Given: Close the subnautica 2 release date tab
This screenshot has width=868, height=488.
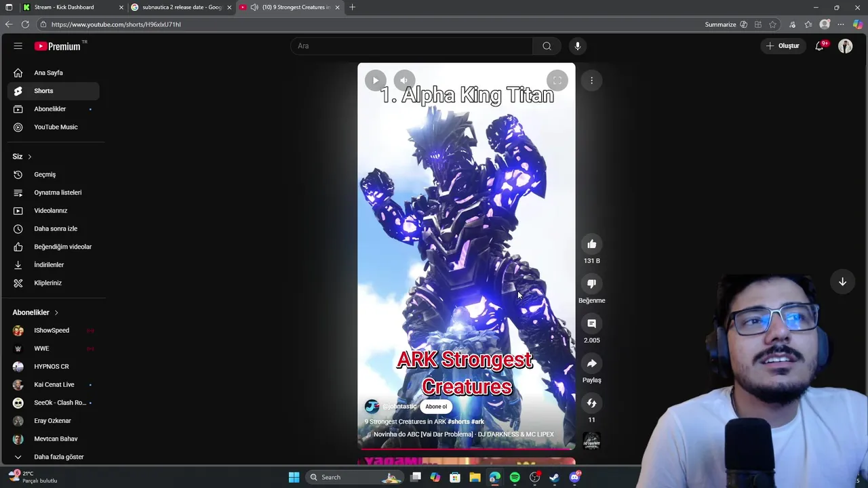Looking at the screenshot, I should [229, 7].
